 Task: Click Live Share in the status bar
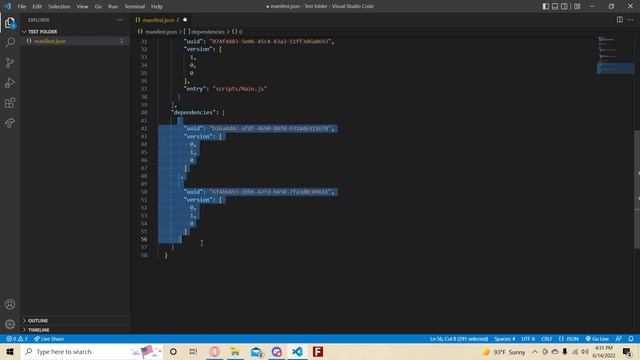pyautogui.click(x=49, y=339)
